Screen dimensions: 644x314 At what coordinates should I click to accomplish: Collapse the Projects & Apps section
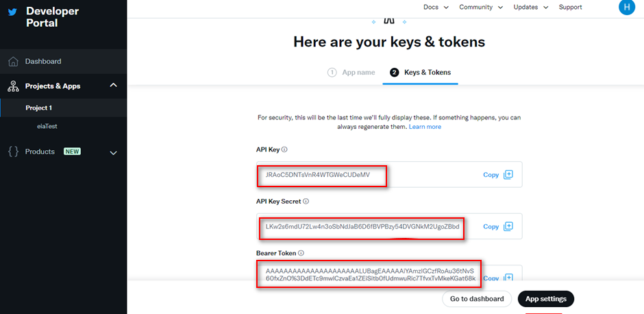click(x=113, y=86)
